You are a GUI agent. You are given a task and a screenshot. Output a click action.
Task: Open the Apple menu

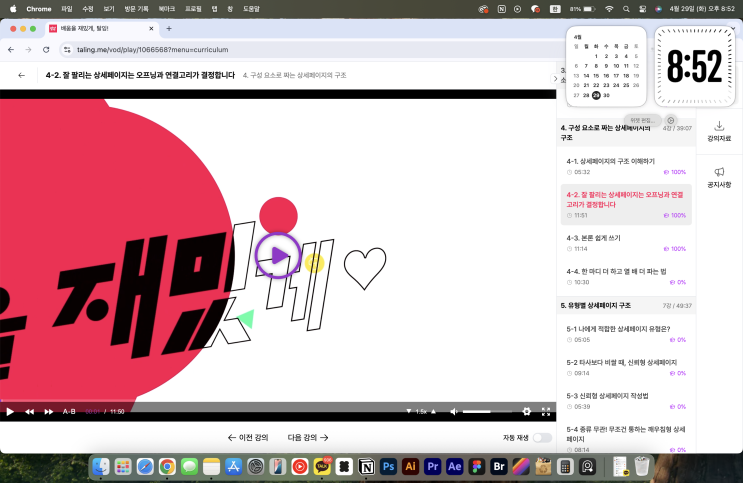13,9
